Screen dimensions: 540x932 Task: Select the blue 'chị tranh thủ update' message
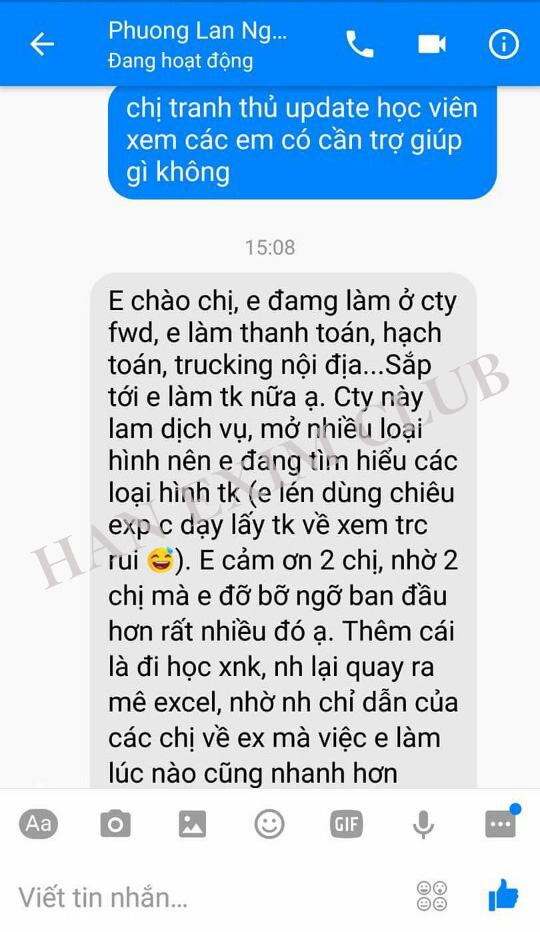click(302, 141)
